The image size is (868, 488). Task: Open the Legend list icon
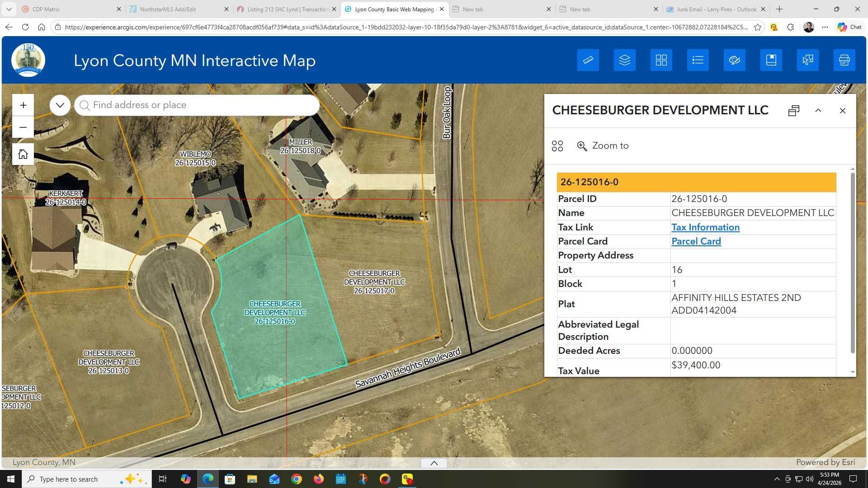698,60
